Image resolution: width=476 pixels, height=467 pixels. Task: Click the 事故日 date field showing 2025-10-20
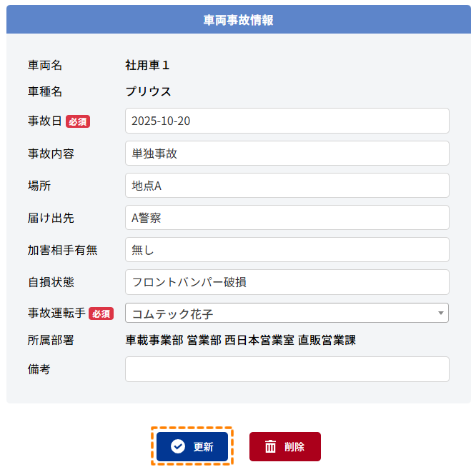click(x=287, y=121)
